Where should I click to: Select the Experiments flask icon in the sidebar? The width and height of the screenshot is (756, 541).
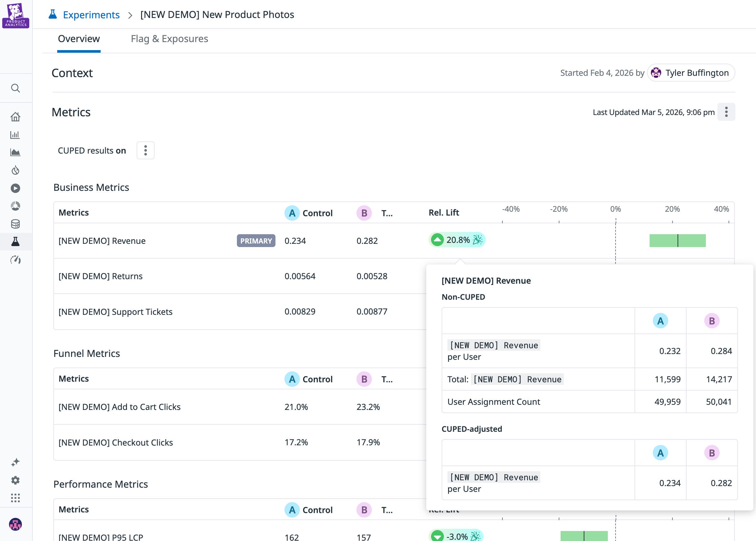coord(16,242)
